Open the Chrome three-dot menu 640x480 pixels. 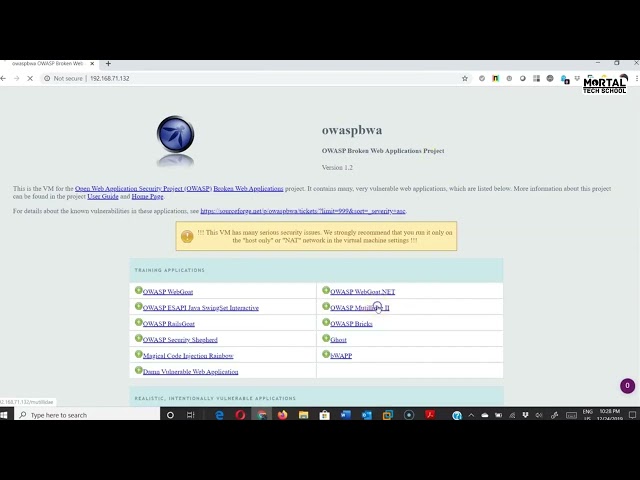(637, 78)
